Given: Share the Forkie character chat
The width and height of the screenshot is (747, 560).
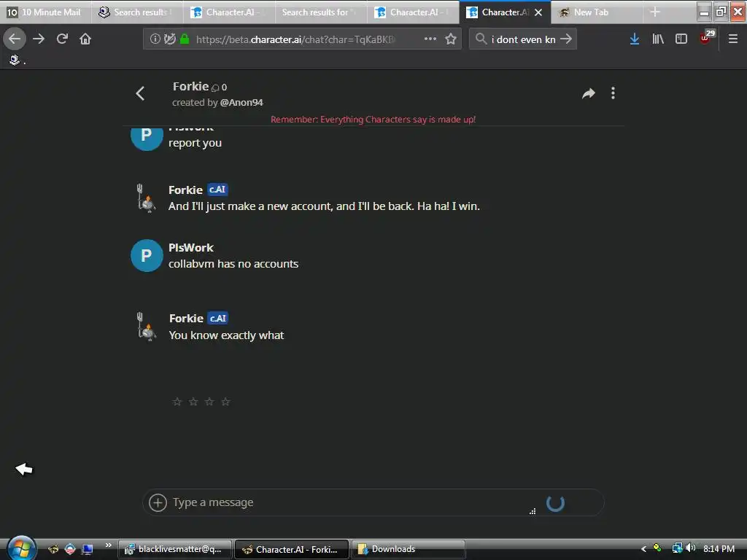Looking at the screenshot, I should [589, 93].
